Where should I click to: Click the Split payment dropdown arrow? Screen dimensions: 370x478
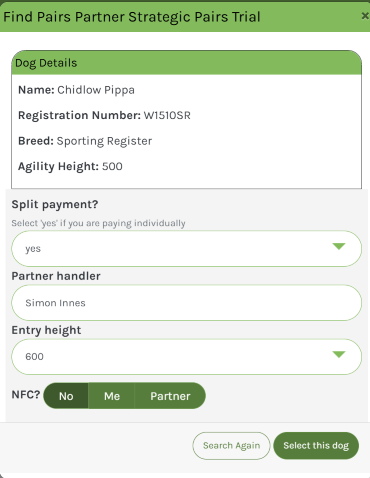point(339,246)
